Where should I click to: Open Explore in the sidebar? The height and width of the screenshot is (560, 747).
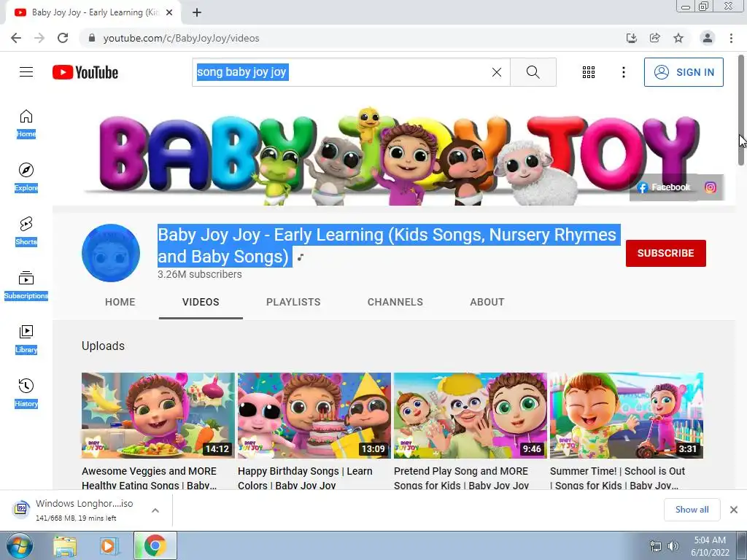(x=26, y=177)
